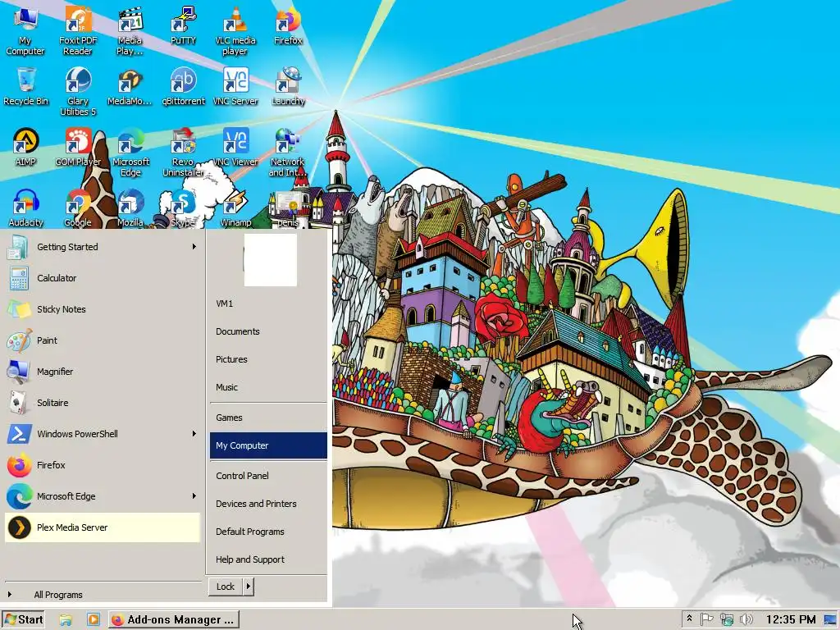Open volume speaker tray icon
This screenshot has width=840, height=630.
tap(746, 619)
